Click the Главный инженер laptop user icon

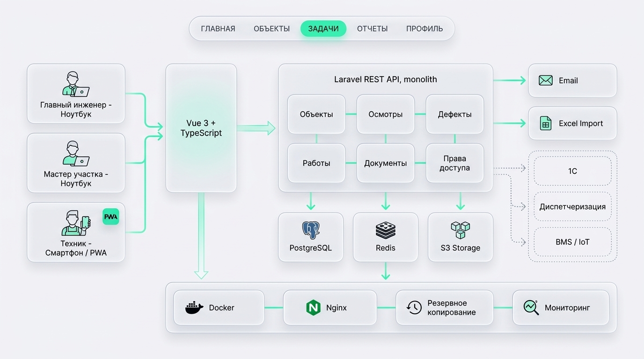tap(75, 85)
